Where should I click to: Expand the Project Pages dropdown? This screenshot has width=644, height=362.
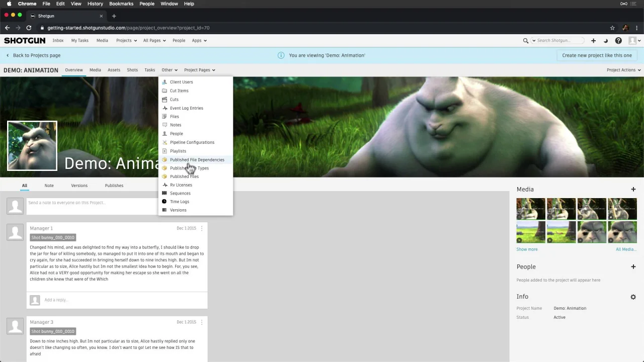coord(200,70)
